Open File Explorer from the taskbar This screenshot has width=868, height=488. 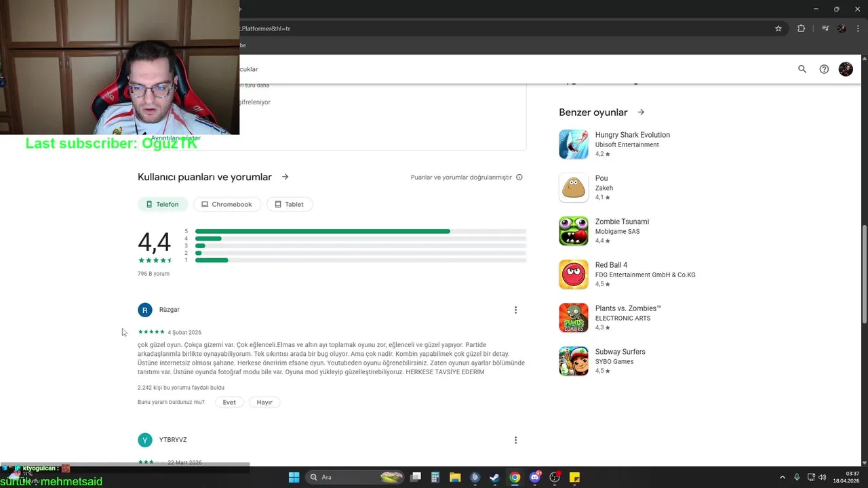click(x=455, y=477)
